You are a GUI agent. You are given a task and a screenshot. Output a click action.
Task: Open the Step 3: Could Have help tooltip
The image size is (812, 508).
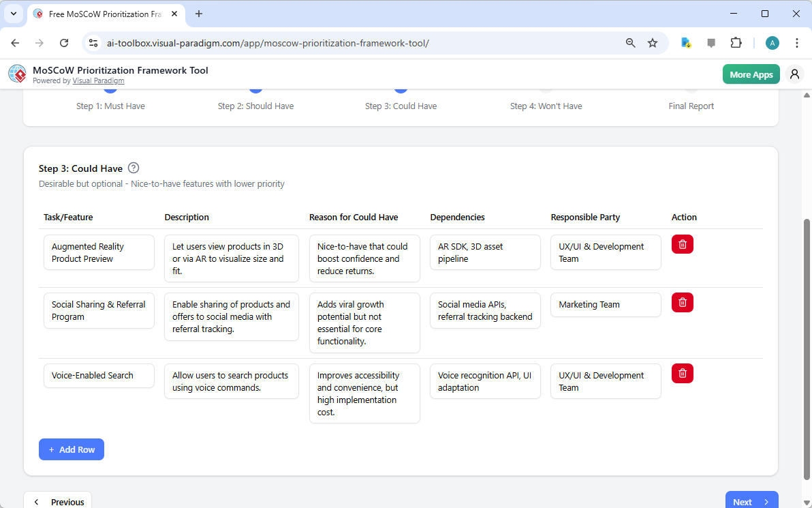point(134,168)
